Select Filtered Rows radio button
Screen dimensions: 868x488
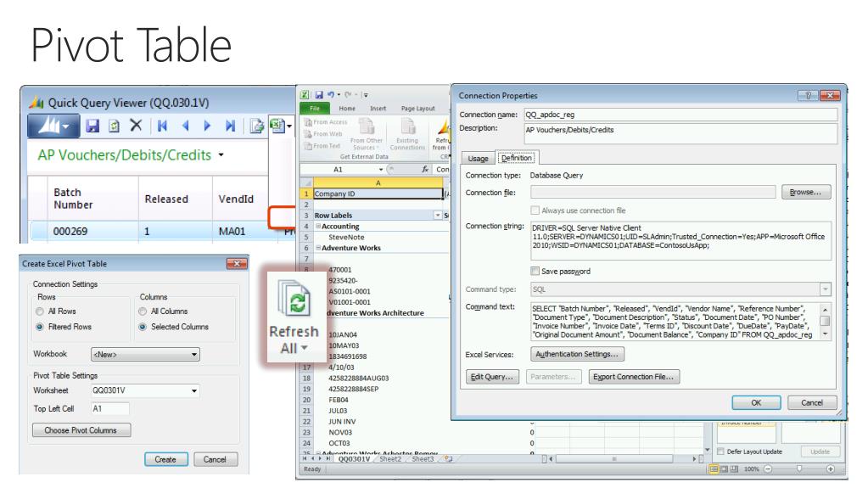pyautogui.click(x=40, y=327)
